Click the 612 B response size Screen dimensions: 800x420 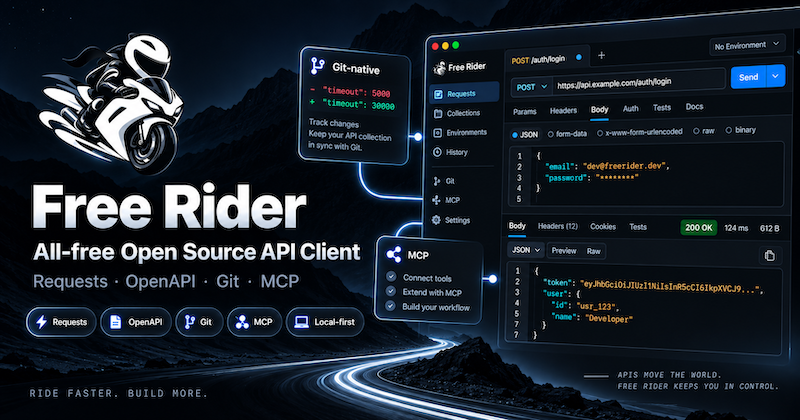tap(769, 228)
